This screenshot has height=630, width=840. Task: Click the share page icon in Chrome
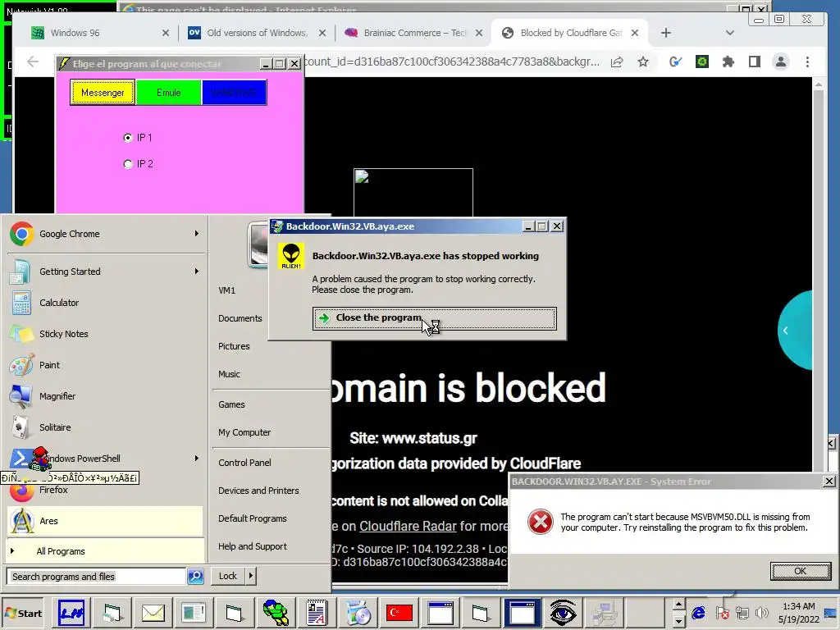tap(617, 62)
